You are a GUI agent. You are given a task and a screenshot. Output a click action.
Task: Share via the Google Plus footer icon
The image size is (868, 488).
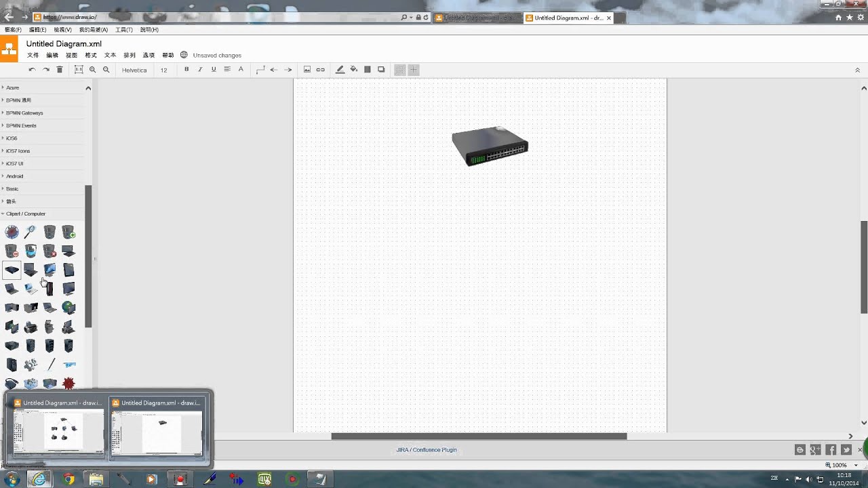815,449
